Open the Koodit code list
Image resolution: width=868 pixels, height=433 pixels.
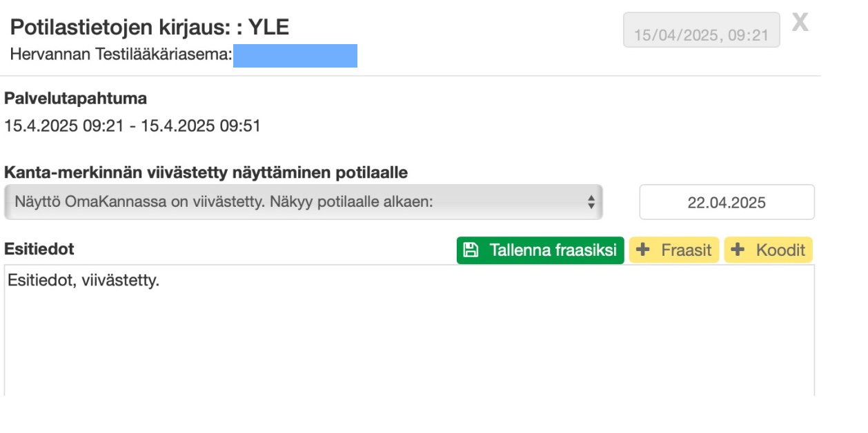[x=769, y=250]
